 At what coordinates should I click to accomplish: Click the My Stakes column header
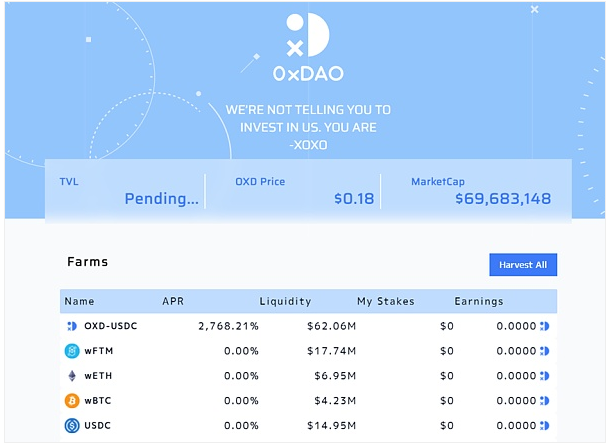point(386,301)
